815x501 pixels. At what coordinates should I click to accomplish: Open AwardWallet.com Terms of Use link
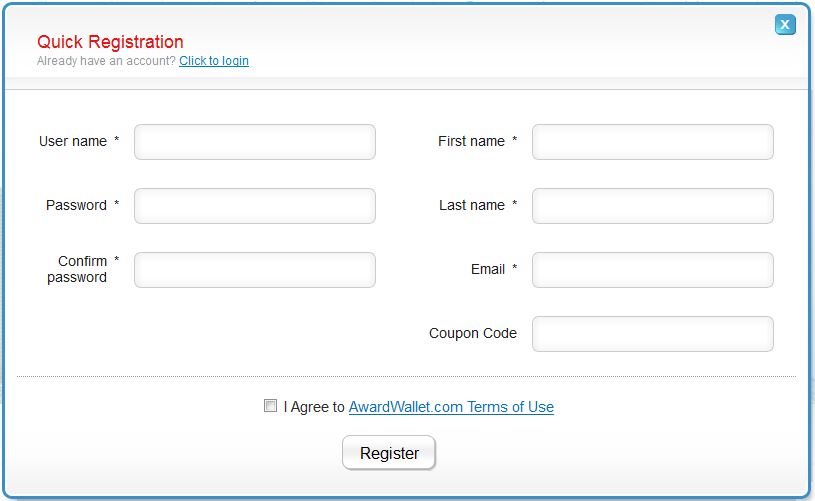pos(451,407)
